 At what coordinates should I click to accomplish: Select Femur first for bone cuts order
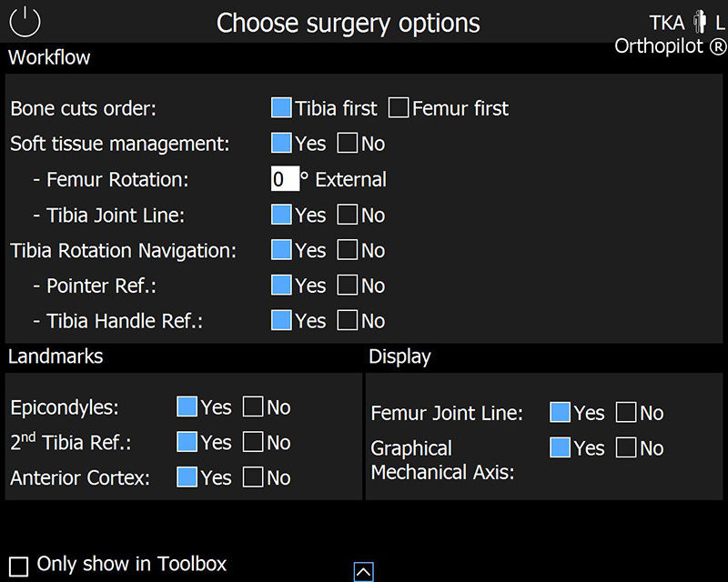(399, 107)
